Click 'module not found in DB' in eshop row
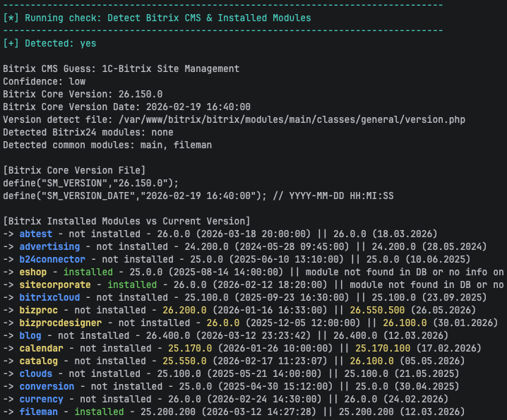 click(366, 272)
